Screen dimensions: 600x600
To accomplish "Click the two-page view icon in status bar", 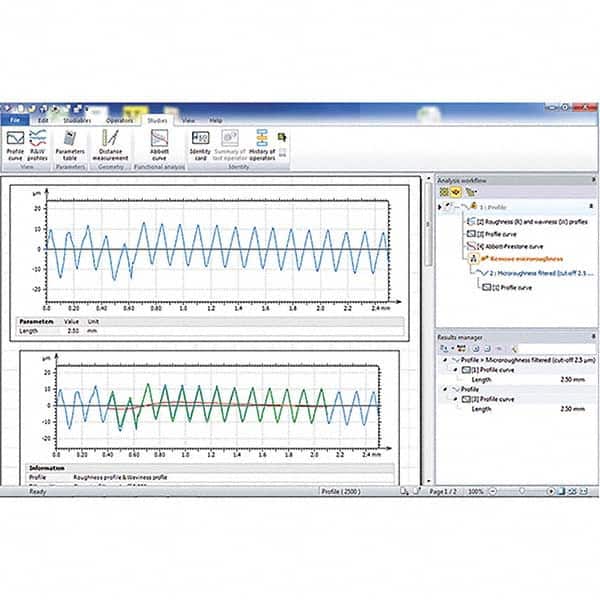I will coord(572,491).
